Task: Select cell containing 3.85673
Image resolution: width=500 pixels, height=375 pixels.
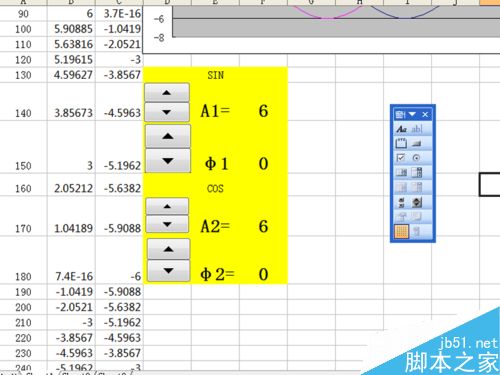Action: pyautogui.click(x=71, y=102)
